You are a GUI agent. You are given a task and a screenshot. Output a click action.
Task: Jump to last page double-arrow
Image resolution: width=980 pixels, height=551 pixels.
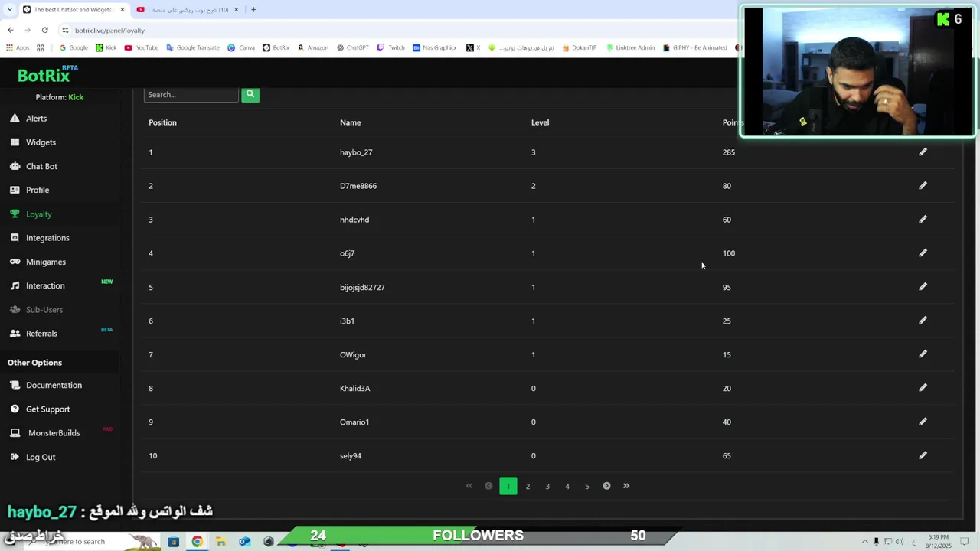click(x=626, y=486)
